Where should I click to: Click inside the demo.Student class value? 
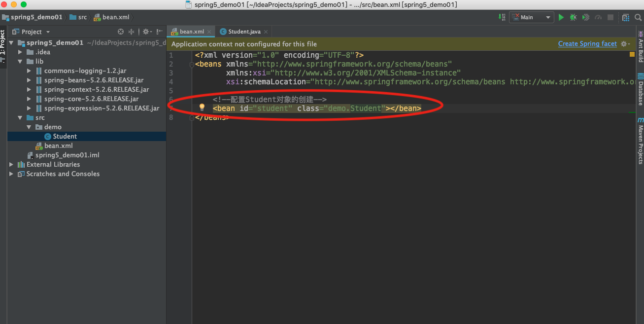tap(355, 108)
